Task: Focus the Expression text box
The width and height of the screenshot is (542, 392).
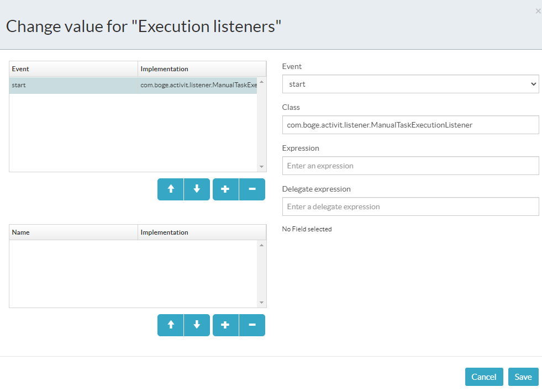Action: (x=410, y=166)
